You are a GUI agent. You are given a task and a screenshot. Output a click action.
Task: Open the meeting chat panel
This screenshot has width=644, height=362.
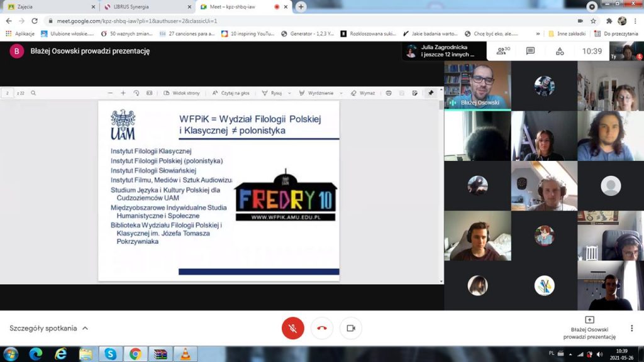(x=530, y=51)
